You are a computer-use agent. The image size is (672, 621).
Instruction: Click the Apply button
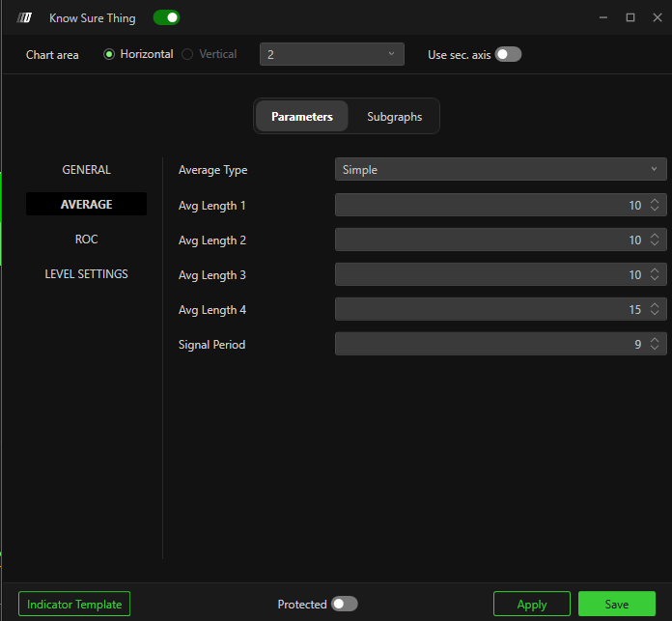(x=532, y=605)
